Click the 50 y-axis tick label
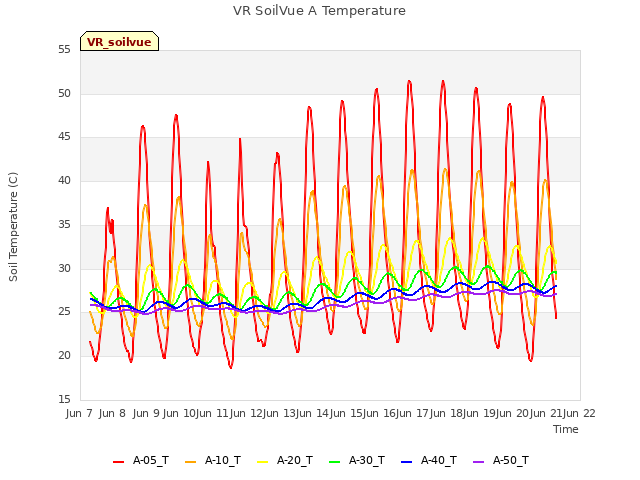This screenshot has width=640, height=480. pyautogui.click(x=64, y=93)
